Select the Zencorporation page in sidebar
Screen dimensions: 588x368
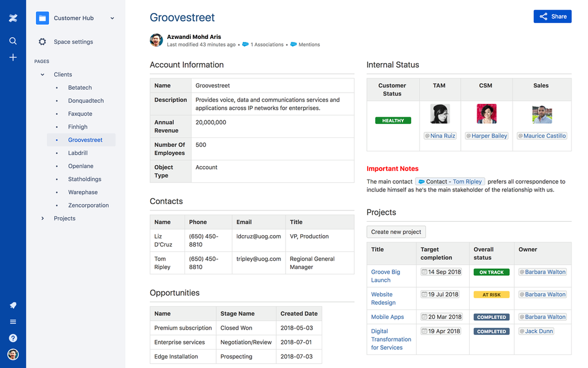click(88, 205)
